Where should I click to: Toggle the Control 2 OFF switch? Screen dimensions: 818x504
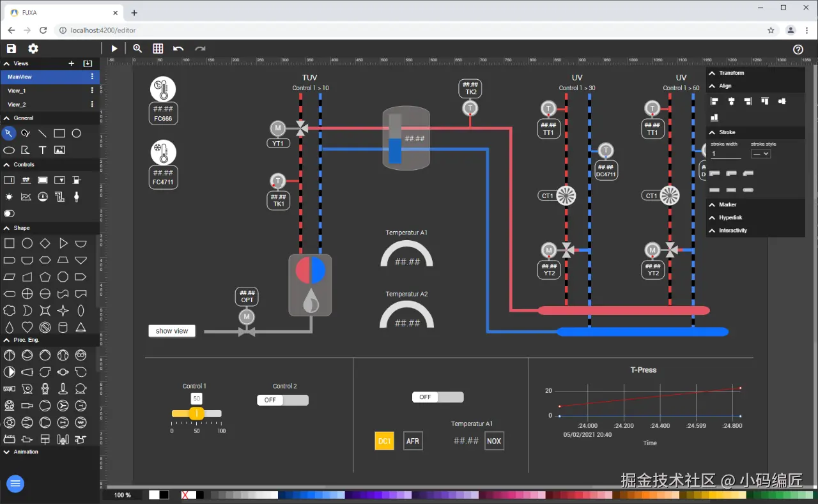tap(282, 400)
